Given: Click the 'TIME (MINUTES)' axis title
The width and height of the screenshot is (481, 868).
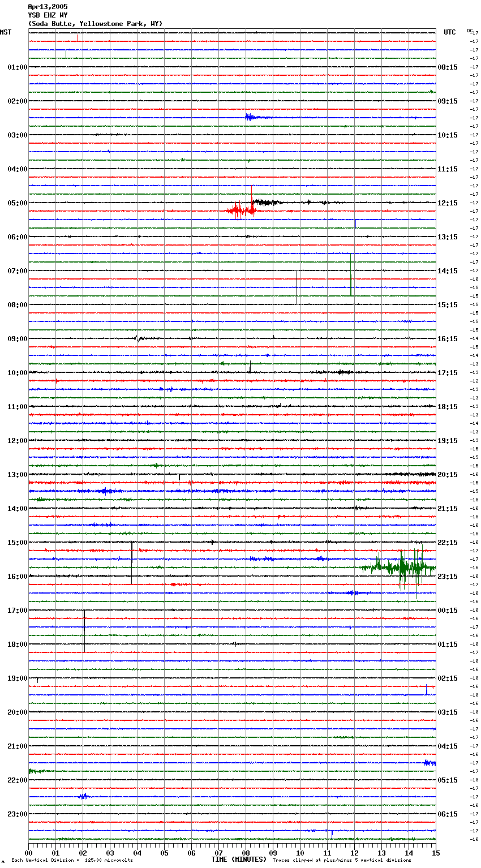Looking at the screenshot, I should 239,860.
